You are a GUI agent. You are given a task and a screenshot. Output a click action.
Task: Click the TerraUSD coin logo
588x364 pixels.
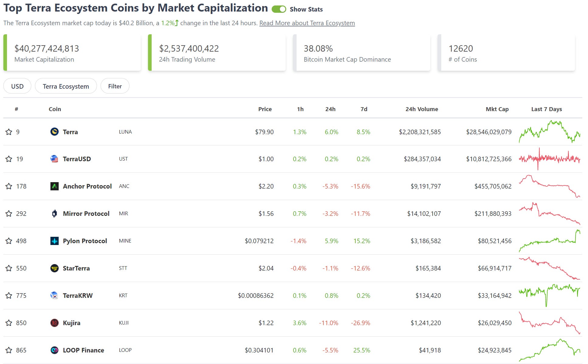point(54,159)
